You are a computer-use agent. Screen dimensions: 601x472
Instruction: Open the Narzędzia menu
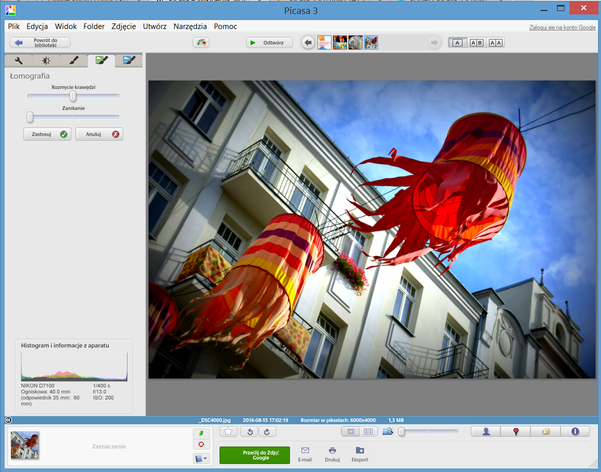(x=190, y=25)
